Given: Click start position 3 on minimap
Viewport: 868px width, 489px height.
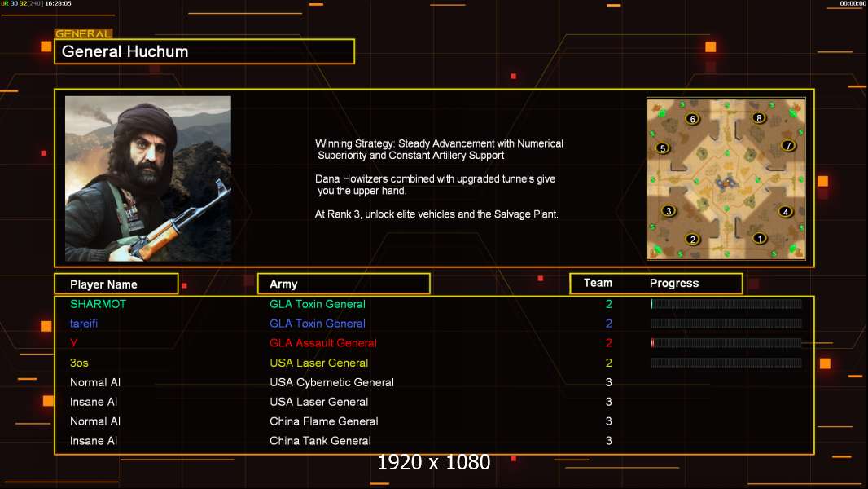Looking at the screenshot, I should point(669,210).
